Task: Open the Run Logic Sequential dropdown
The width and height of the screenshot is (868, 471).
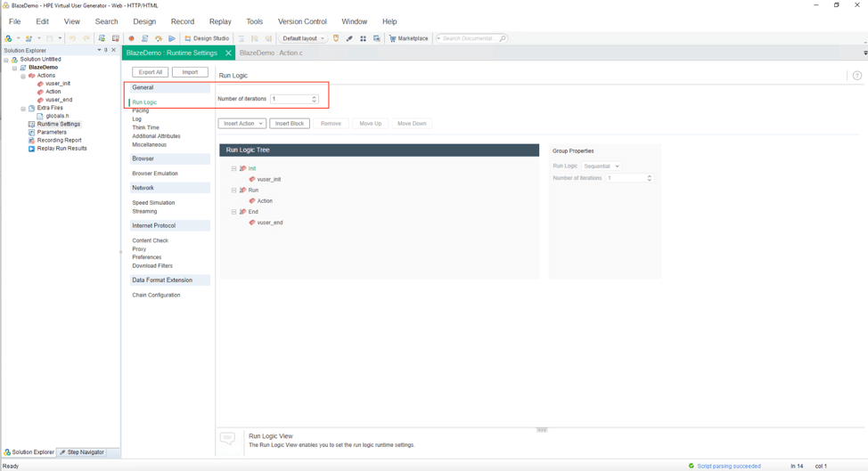Action: [602, 166]
